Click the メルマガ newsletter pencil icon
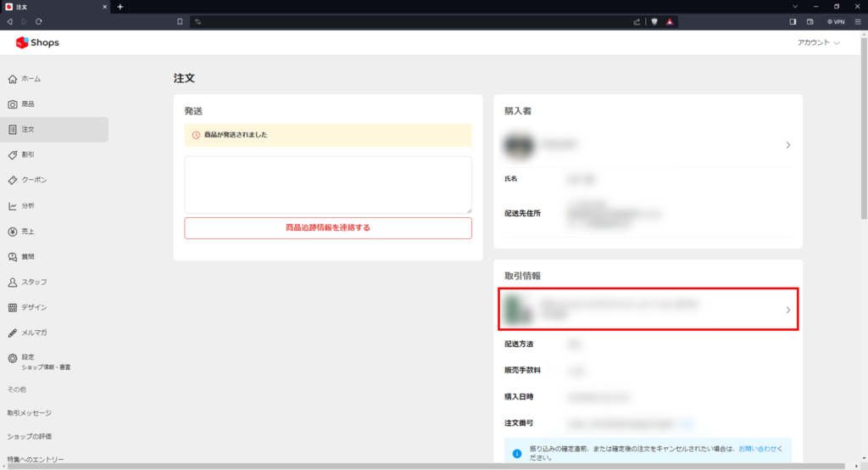The image size is (868, 470). point(13,333)
